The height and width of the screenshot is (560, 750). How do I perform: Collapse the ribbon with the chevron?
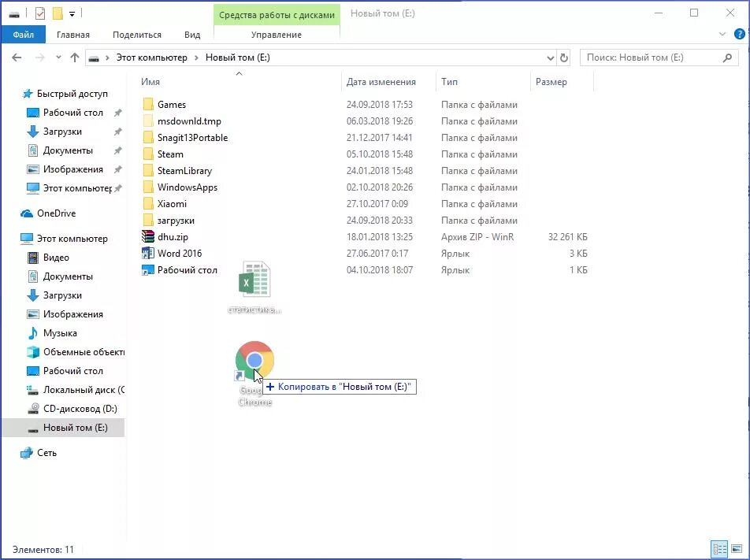pyautogui.click(x=722, y=34)
